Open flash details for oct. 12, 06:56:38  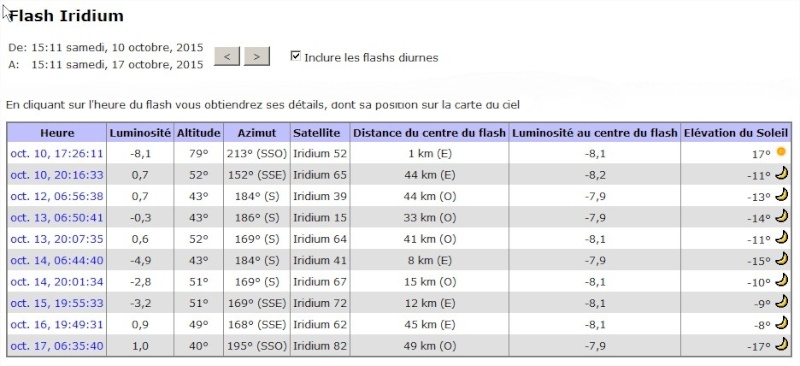click(x=57, y=197)
